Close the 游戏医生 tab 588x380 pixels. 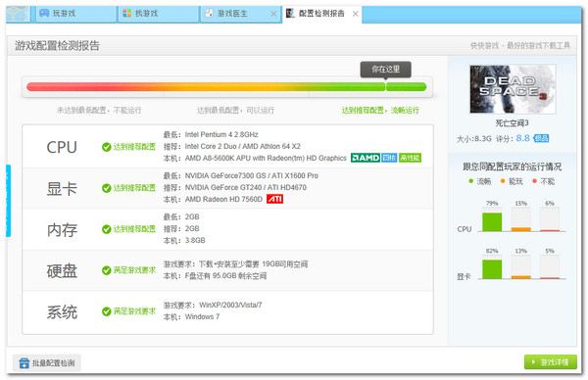coord(273,14)
